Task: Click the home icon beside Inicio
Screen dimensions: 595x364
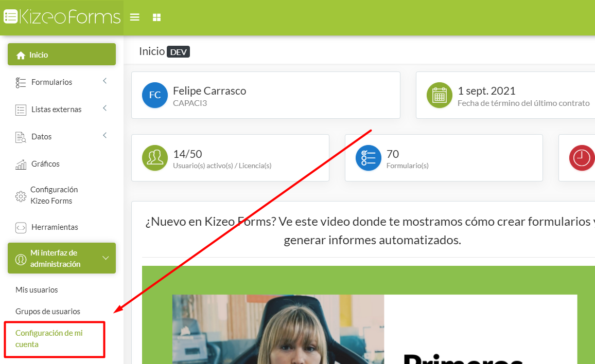Action: coord(21,55)
